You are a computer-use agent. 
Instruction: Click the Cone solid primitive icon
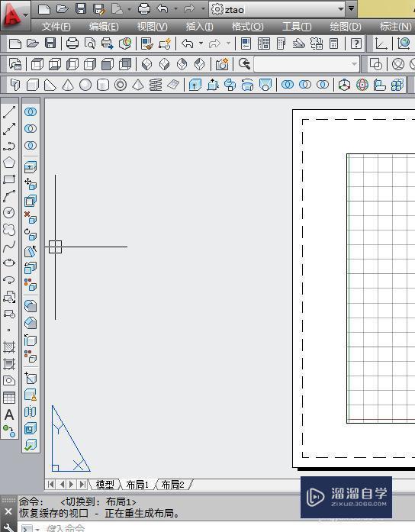tap(68, 85)
